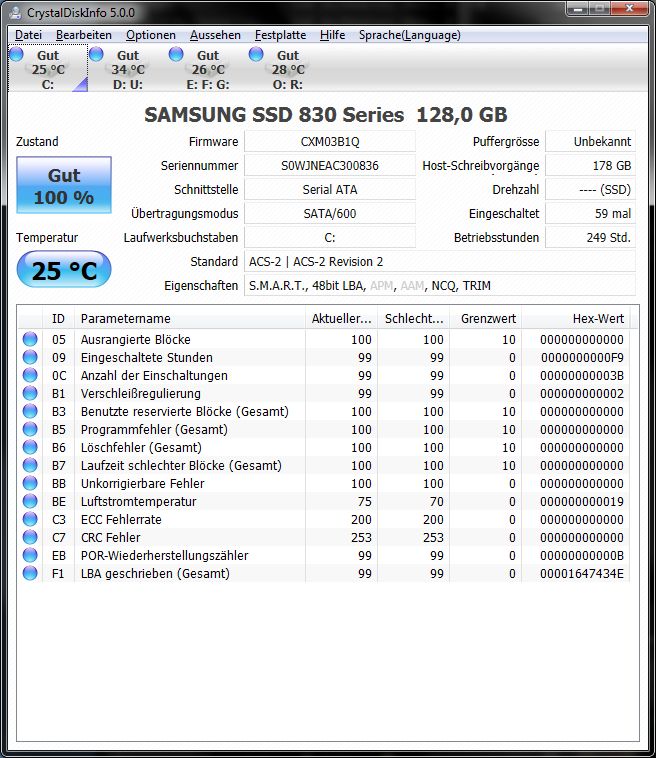
Task: Click the Schnittstelle field Serial ATA
Action: coord(330,190)
